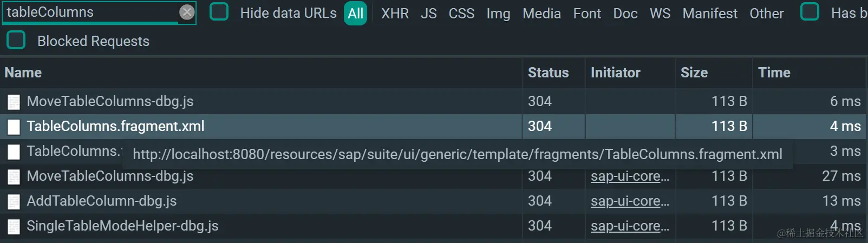Open sap-ui-core initiator link for SingleTableModeHelper-dbg.js
Screen dimensions: 868x243
(630, 226)
